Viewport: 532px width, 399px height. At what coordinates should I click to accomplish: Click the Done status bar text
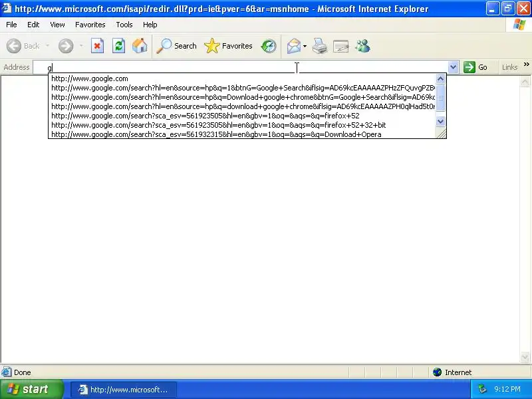click(x=23, y=372)
